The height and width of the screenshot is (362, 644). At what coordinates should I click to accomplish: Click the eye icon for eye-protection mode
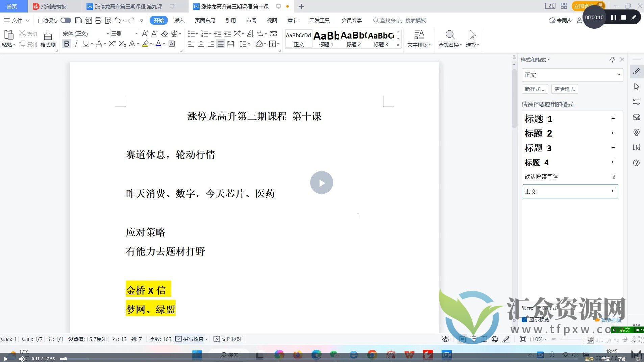pyautogui.click(x=445, y=339)
